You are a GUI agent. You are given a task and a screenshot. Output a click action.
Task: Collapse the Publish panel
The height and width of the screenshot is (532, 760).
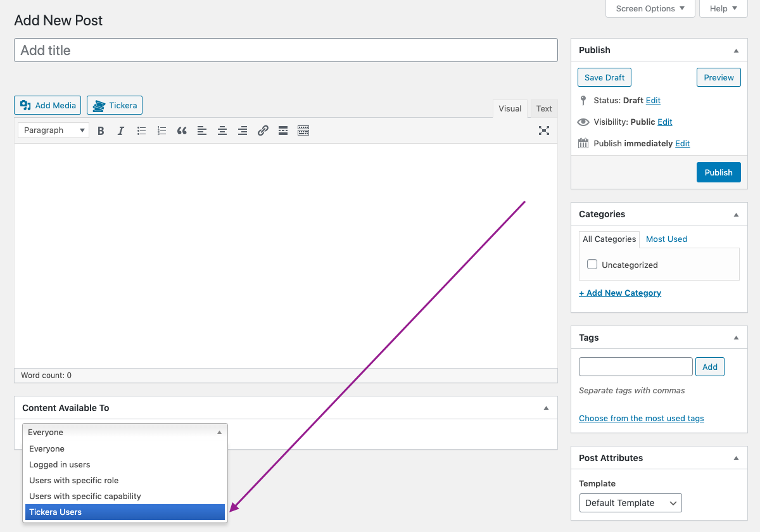click(x=736, y=51)
